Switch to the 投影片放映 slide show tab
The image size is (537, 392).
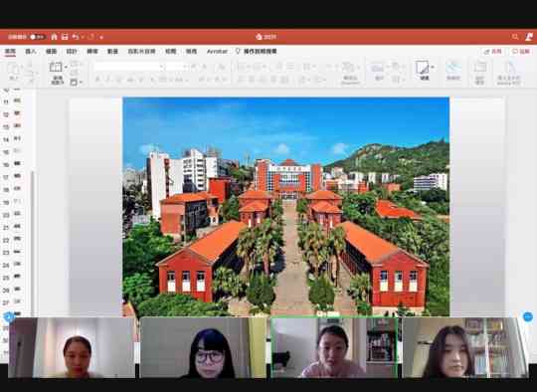(x=141, y=52)
